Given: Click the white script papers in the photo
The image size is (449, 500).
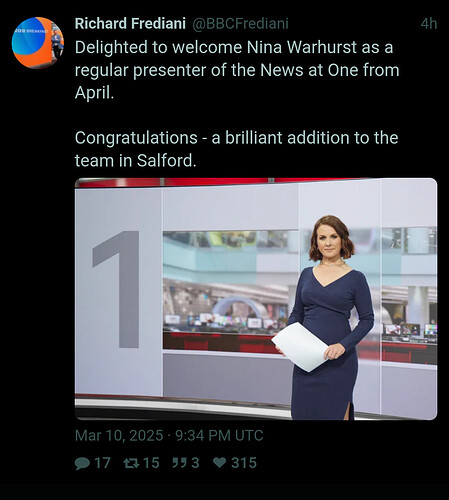Looking at the screenshot, I should 299,347.
